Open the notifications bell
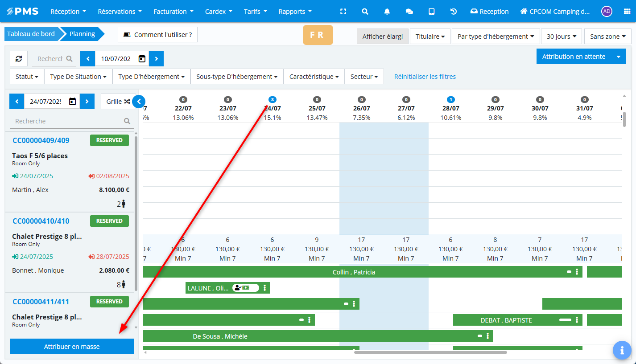Screen dimensions: 636x364 pos(387,12)
